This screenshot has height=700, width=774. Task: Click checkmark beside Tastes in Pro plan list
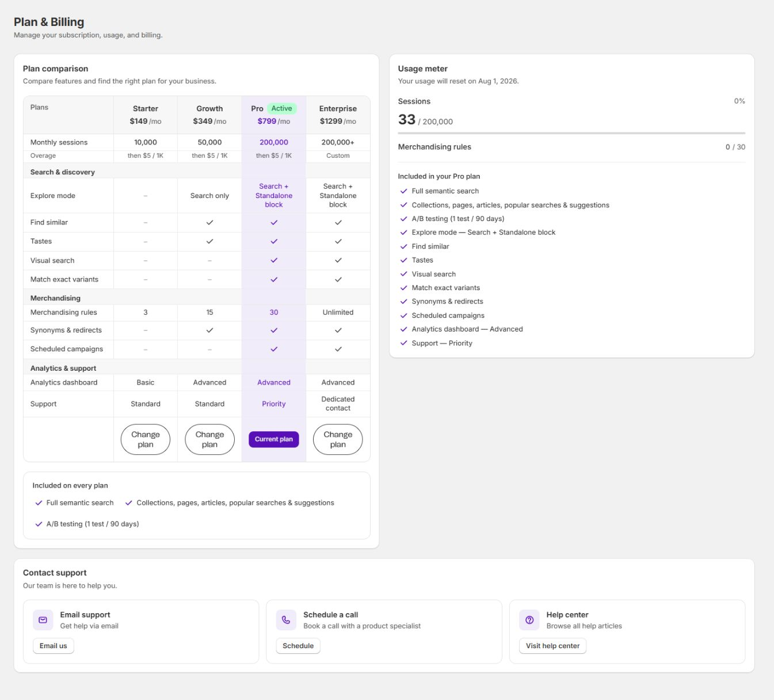click(404, 260)
